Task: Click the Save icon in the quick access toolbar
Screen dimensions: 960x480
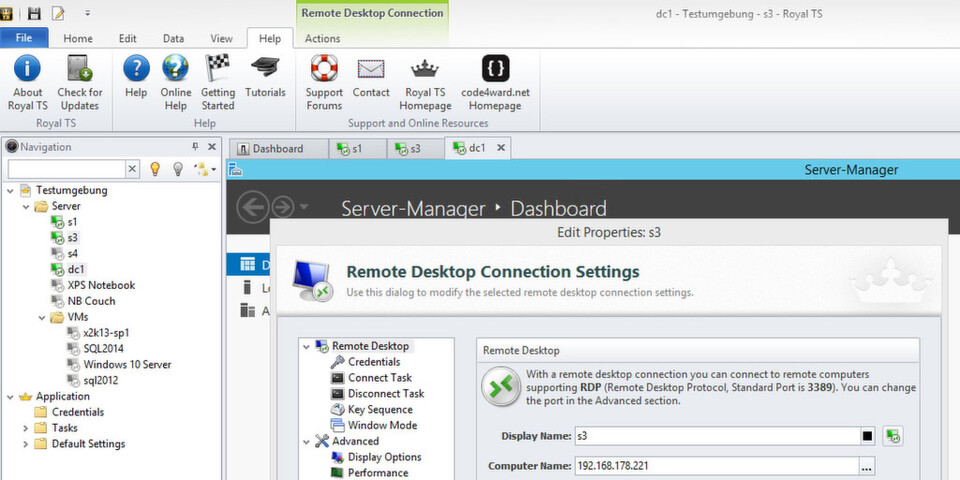Action: pos(34,13)
